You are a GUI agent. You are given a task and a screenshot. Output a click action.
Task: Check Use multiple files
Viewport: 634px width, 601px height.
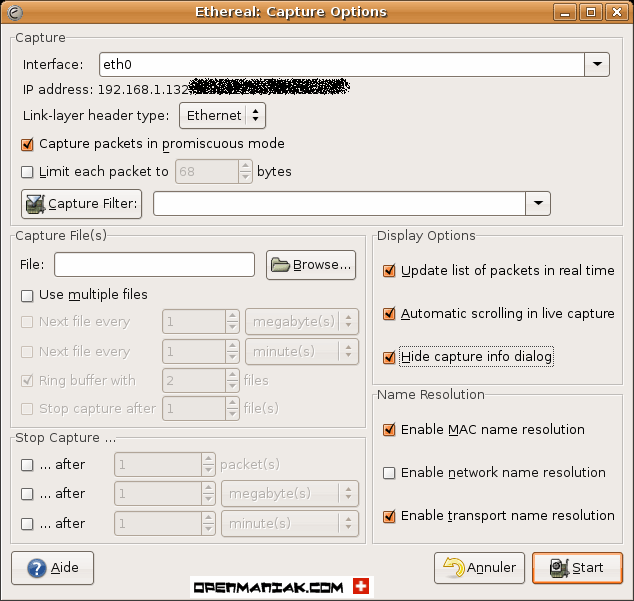coord(27,296)
